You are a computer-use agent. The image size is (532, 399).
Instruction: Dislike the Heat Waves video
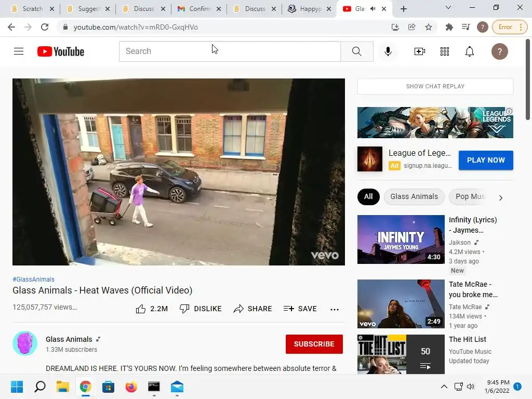(201, 309)
